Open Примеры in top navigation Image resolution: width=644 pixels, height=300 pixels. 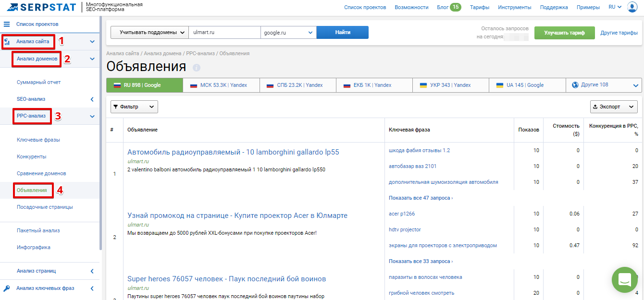pyautogui.click(x=588, y=7)
